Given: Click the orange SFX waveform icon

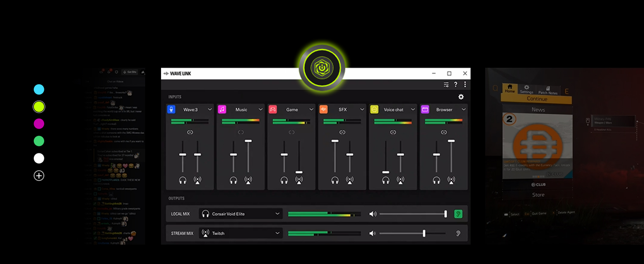Looking at the screenshot, I should (x=323, y=110).
